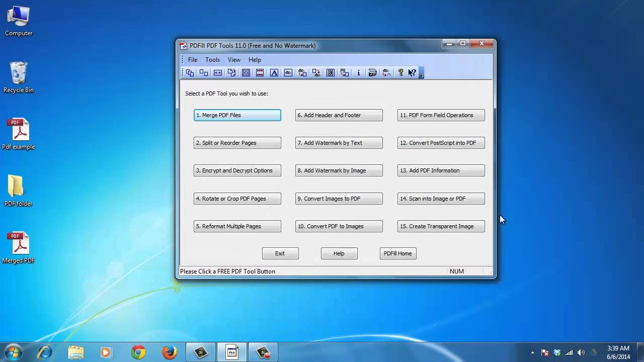Click the volume speaker tray icon
Viewport: 644px width, 362px height.
581,352
